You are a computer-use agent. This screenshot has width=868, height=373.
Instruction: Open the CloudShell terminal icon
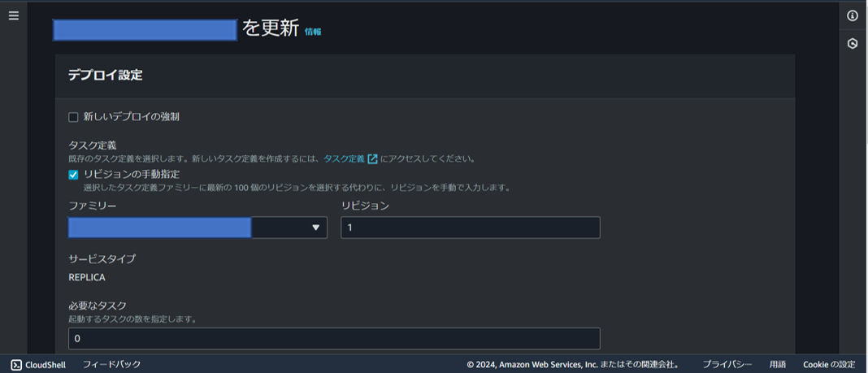click(16, 365)
